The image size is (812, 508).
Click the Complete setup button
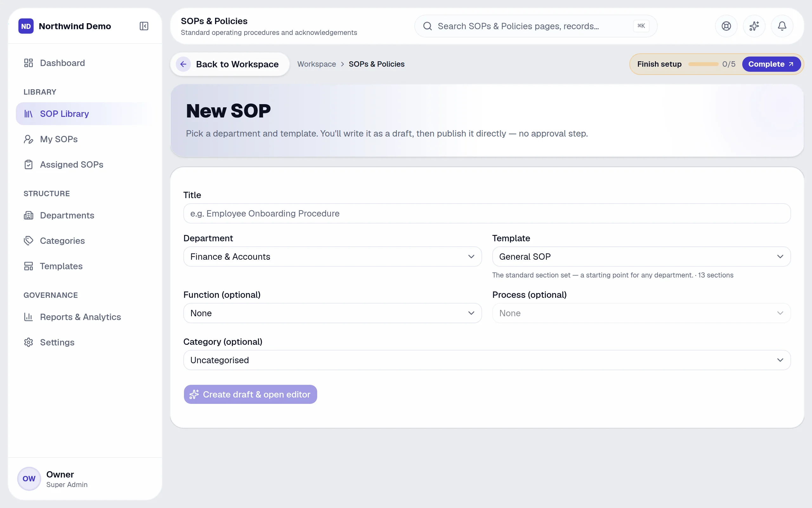[771, 64]
